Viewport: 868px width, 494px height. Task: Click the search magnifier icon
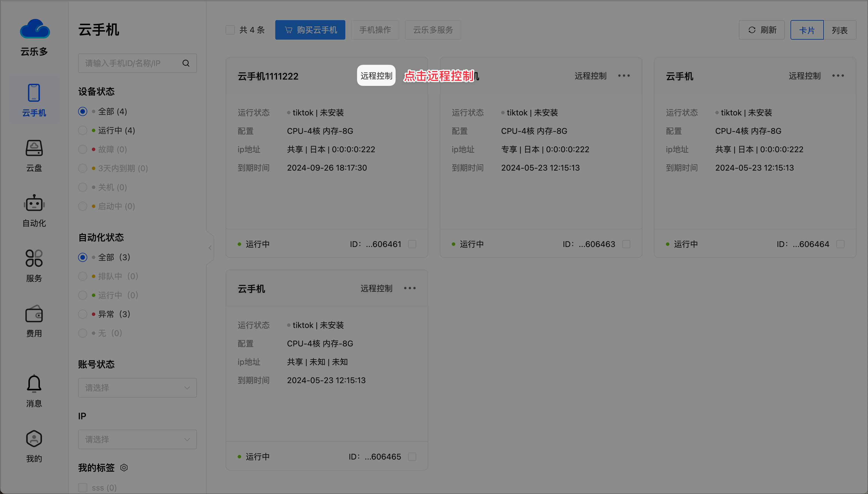click(x=186, y=63)
